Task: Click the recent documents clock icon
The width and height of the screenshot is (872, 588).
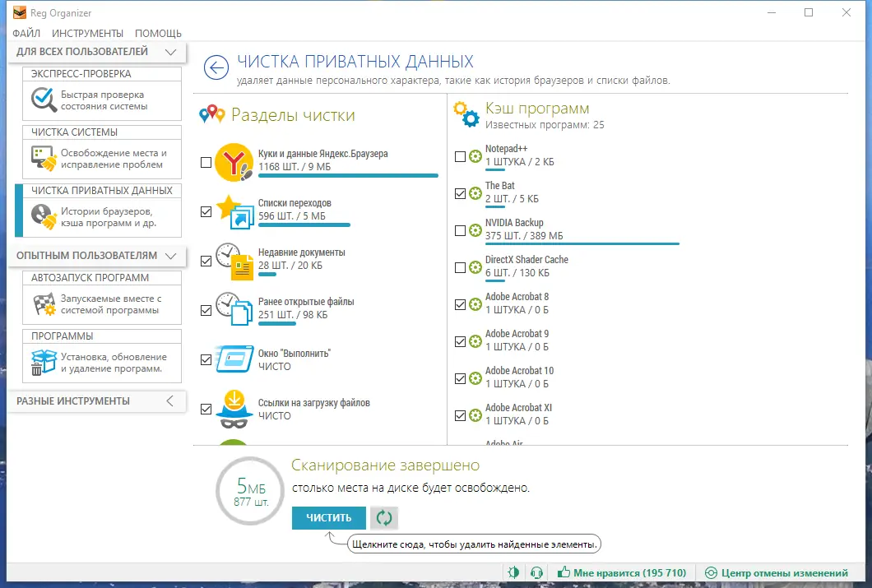Action: coord(234,262)
